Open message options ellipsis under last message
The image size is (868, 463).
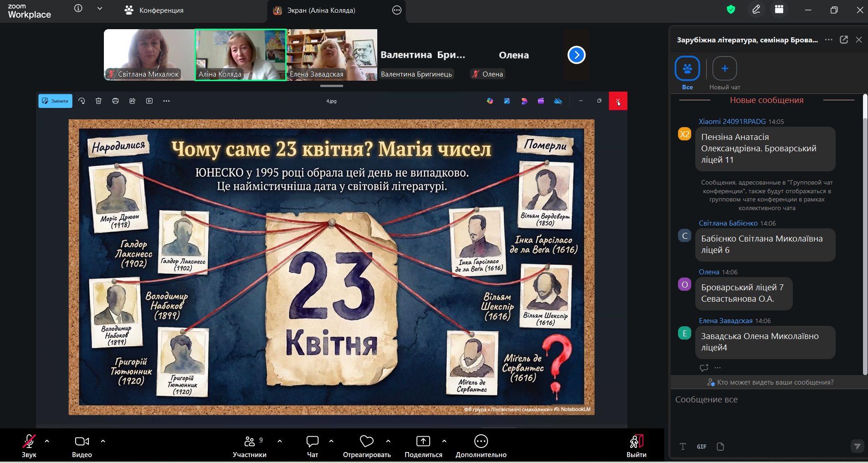pos(718,368)
